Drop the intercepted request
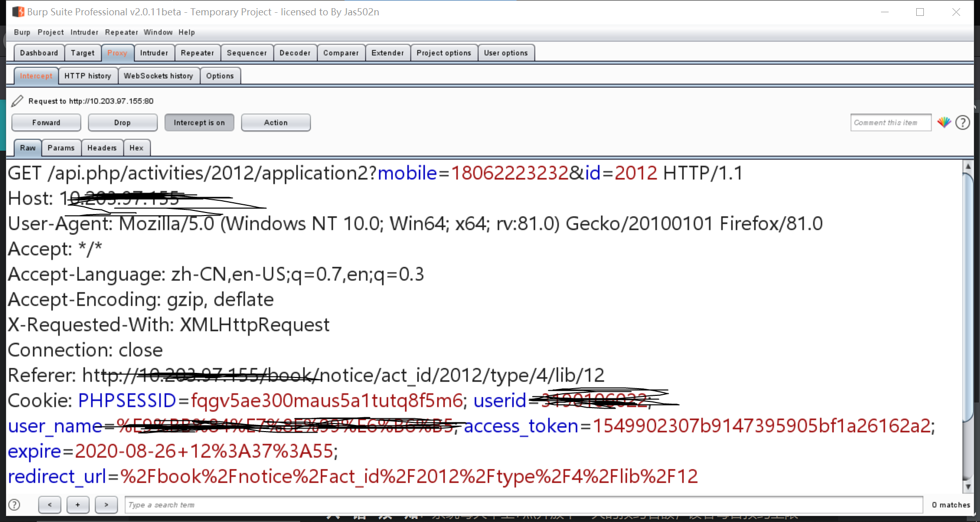The image size is (980, 522). tap(122, 123)
